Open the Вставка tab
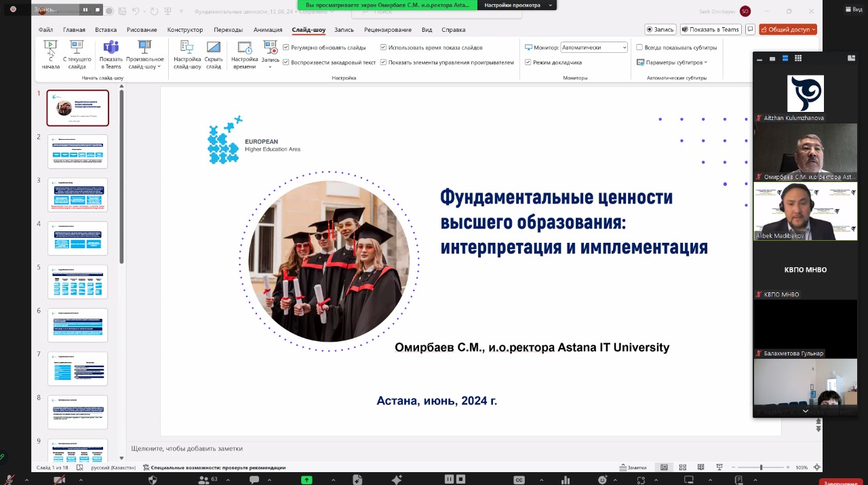This screenshot has height=485, width=868. (106, 30)
